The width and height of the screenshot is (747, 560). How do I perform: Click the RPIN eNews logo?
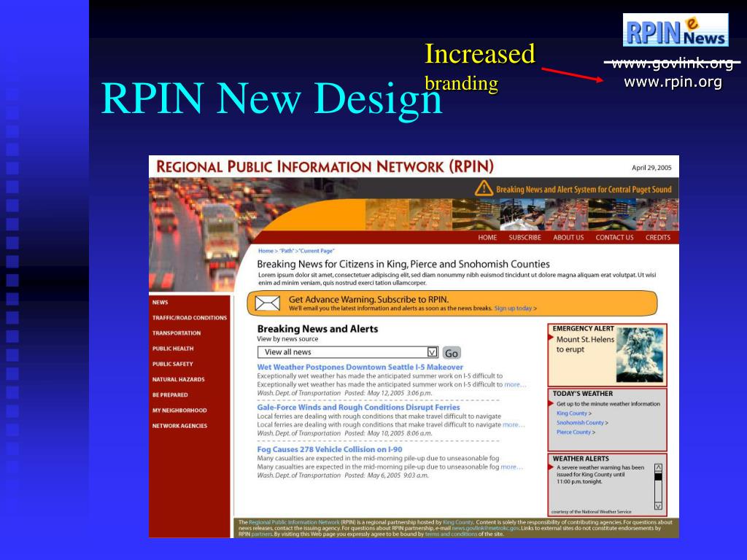(x=675, y=30)
